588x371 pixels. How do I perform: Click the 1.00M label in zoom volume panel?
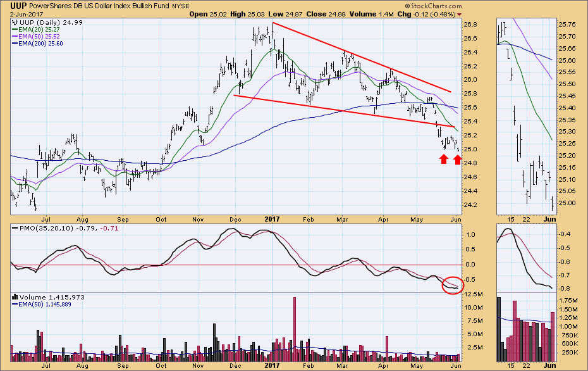click(x=568, y=327)
